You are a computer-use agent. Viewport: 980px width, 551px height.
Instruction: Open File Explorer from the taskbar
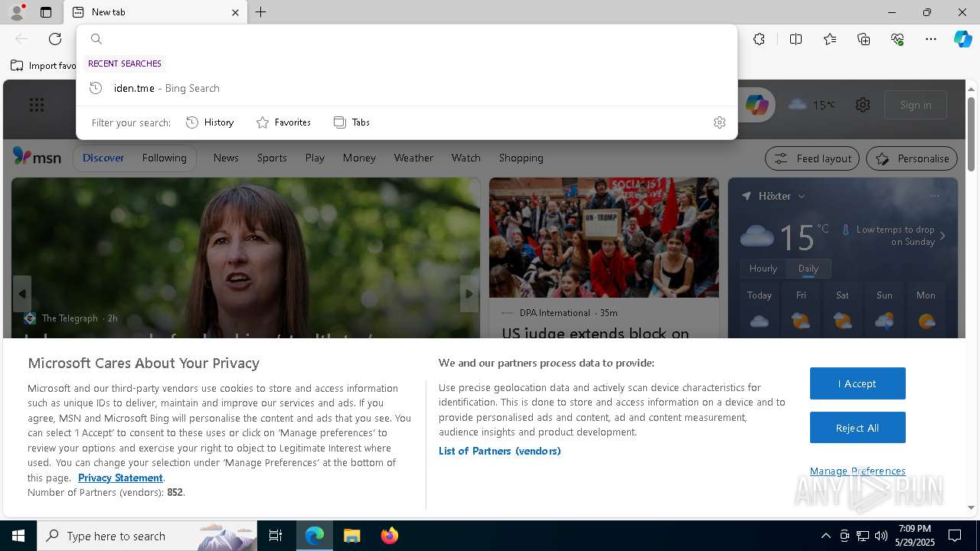pyautogui.click(x=351, y=536)
